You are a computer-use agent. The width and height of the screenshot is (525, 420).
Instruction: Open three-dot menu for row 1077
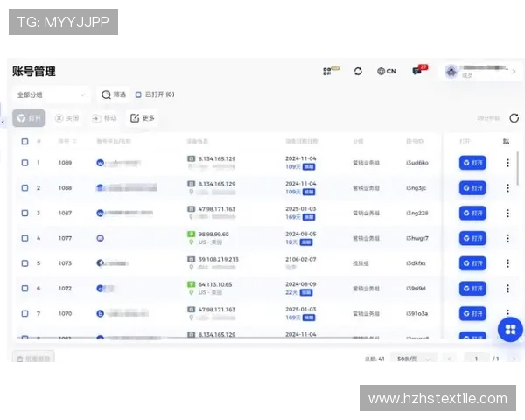pos(507,238)
